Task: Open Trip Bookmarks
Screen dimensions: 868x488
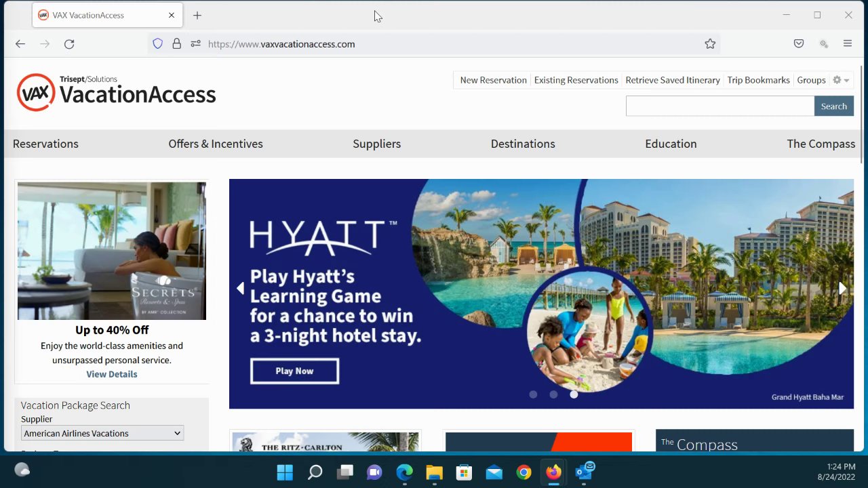Action: (x=758, y=80)
